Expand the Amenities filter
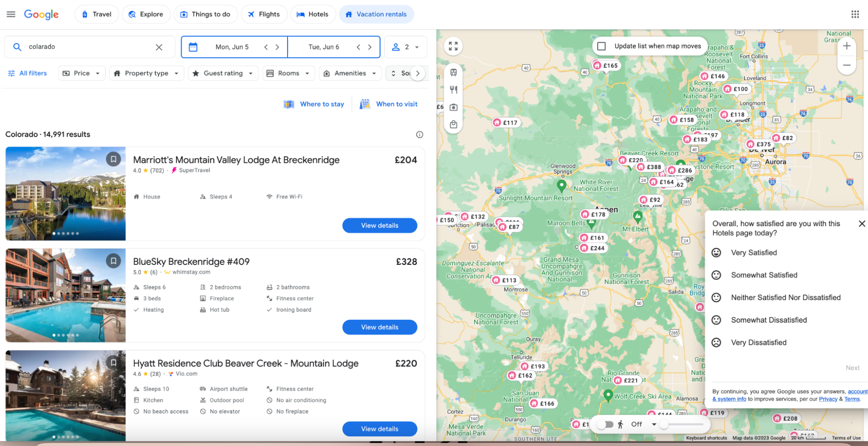Image resolution: width=868 pixels, height=446 pixels. [350, 73]
